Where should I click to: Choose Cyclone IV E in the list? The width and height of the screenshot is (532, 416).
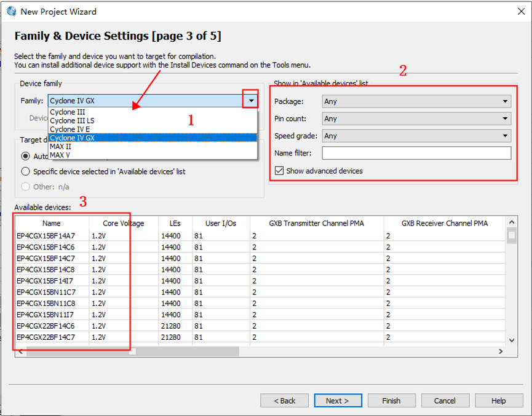pos(69,129)
